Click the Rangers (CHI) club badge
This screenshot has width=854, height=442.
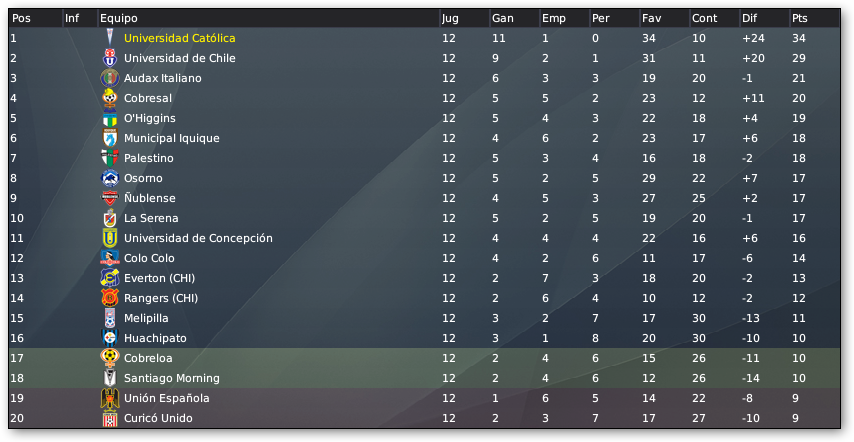click(x=110, y=298)
